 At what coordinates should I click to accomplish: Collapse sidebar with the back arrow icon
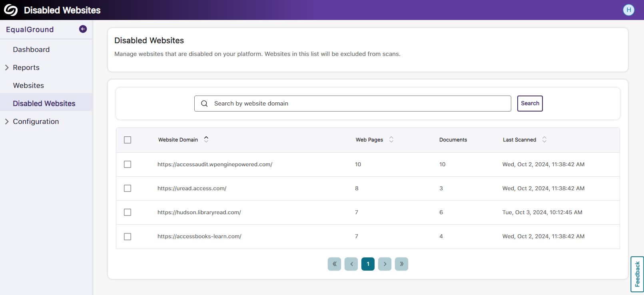tap(83, 29)
